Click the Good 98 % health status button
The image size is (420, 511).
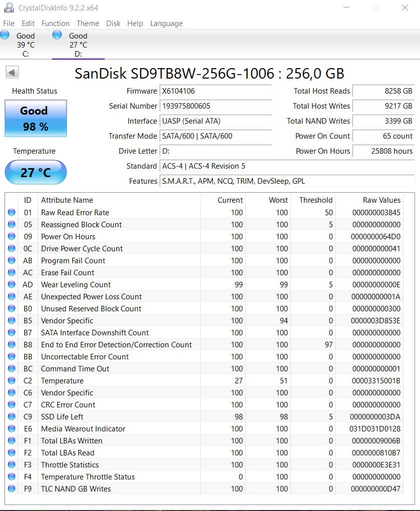coord(35,118)
